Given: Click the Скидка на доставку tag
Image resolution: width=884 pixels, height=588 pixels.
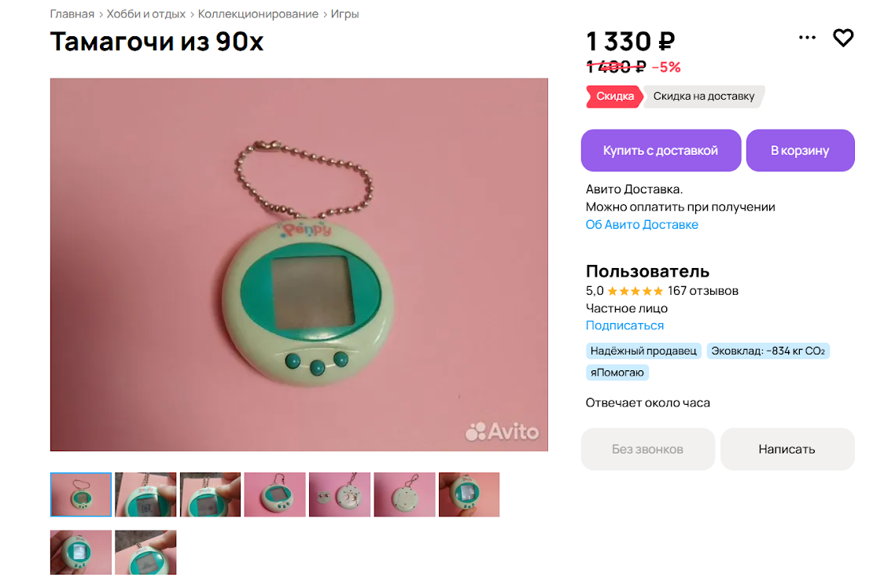Looking at the screenshot, I should [x=704, y=97].
